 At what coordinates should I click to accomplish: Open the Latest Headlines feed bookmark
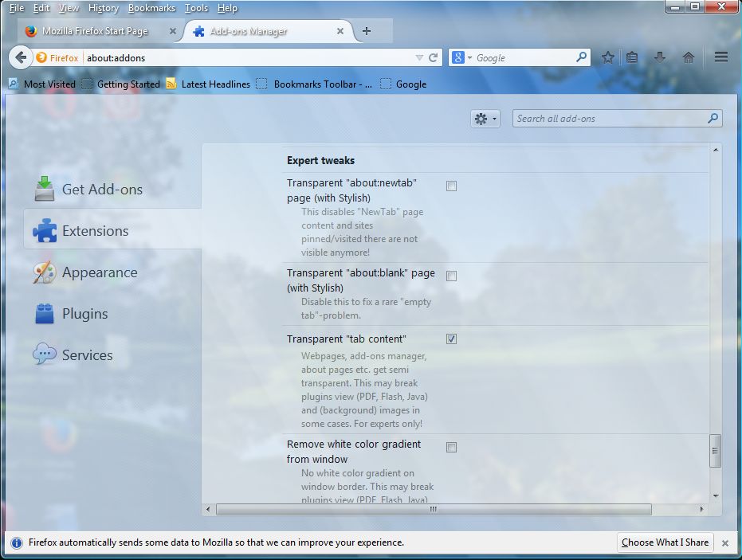tap(208, 84)
